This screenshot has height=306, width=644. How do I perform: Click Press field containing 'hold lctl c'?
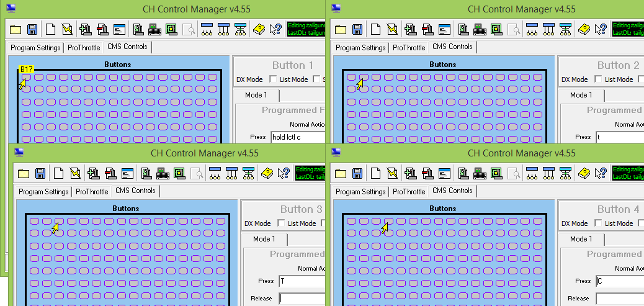click(x=298, y=137)
